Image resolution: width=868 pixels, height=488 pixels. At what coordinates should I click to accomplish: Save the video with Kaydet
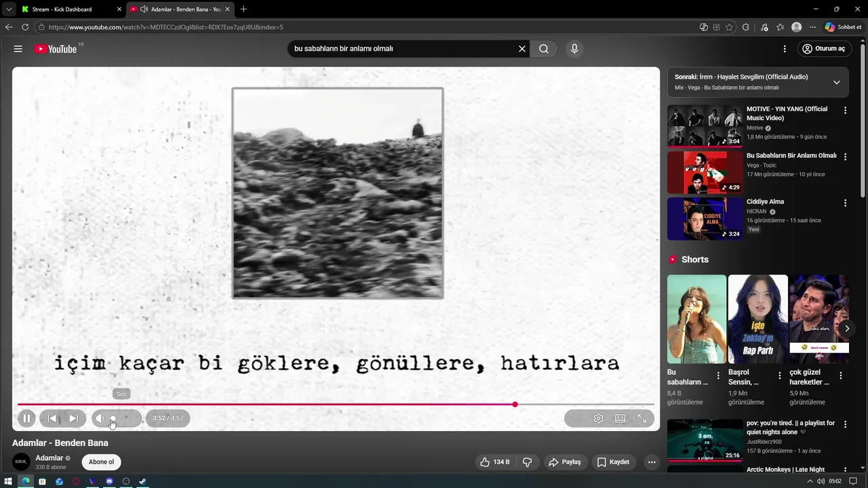point(613,462)
